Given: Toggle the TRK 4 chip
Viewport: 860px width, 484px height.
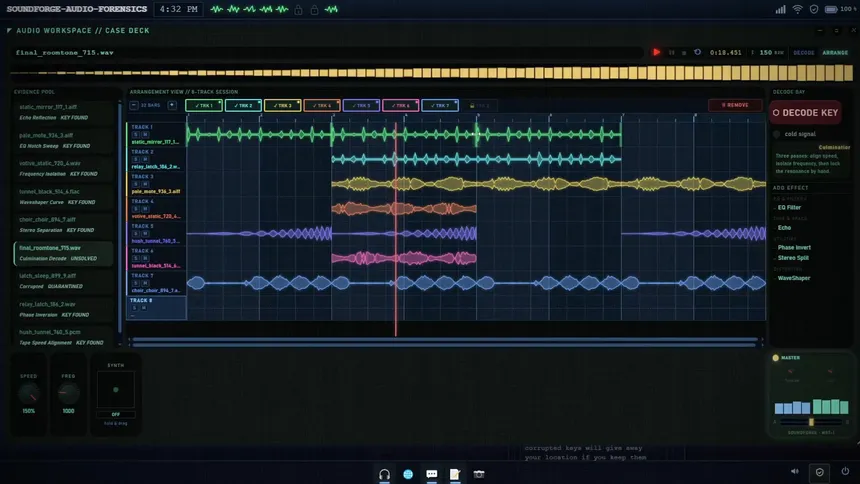Looking at the screenshot, I should [322, 105].
